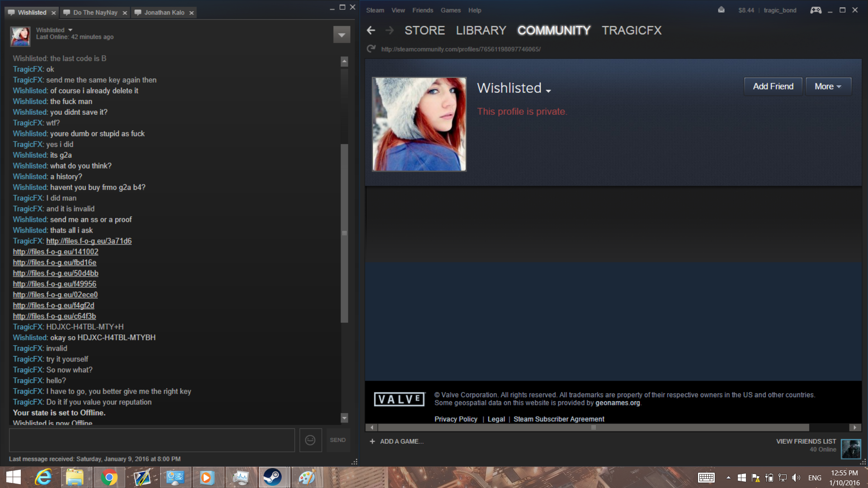Switch to Big Picture mode controller icon

point(816,10)
